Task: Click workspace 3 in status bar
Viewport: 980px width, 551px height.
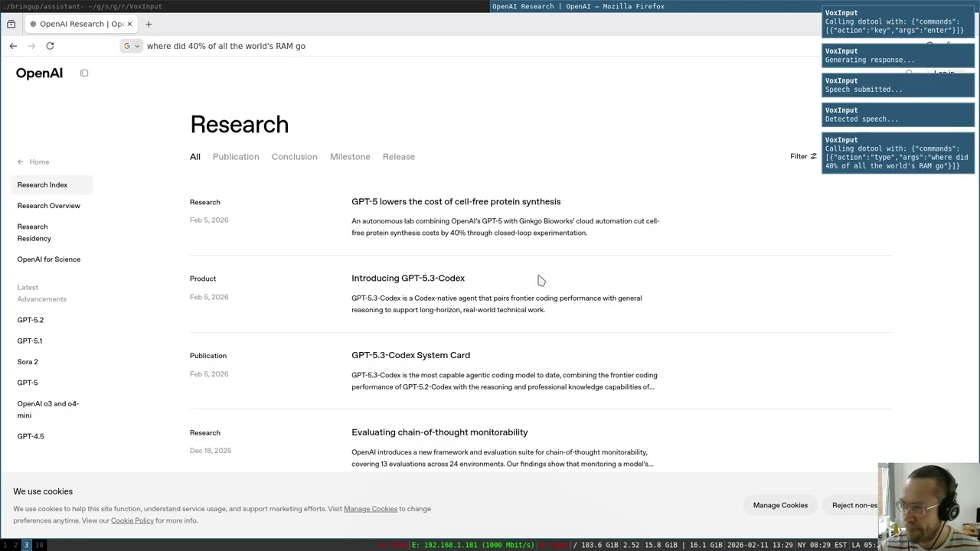Action: [26, 545]
